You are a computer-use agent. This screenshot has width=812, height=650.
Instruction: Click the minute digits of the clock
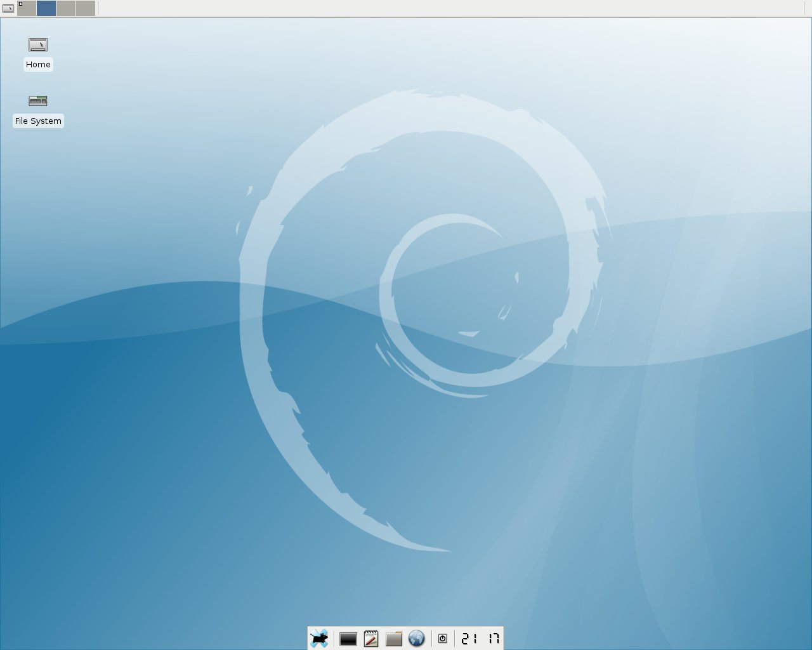493,639
